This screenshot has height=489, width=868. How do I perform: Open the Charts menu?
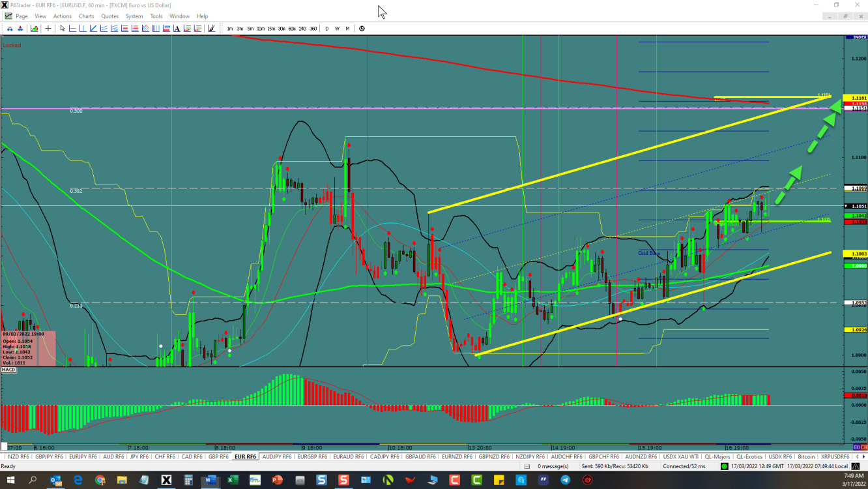point(86,16)
